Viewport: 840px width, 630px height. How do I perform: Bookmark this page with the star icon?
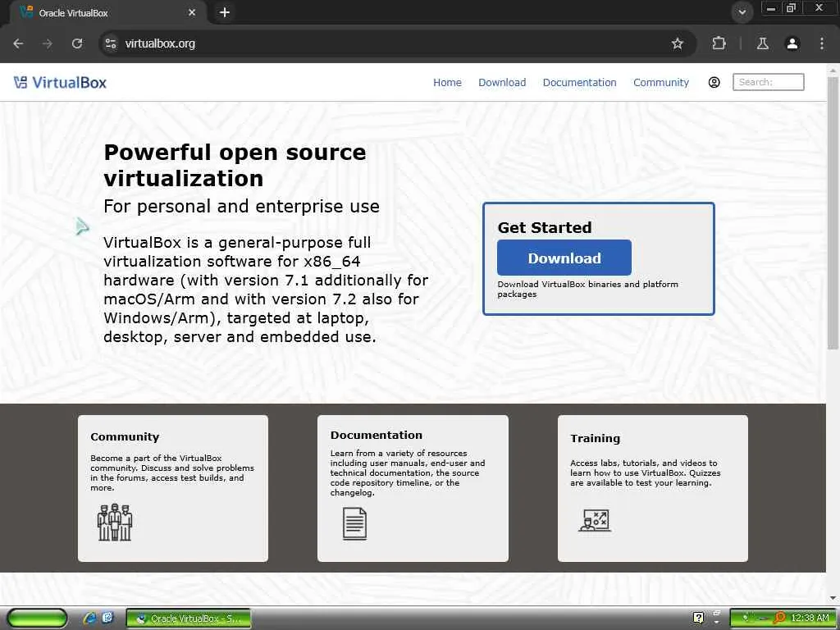677,43
